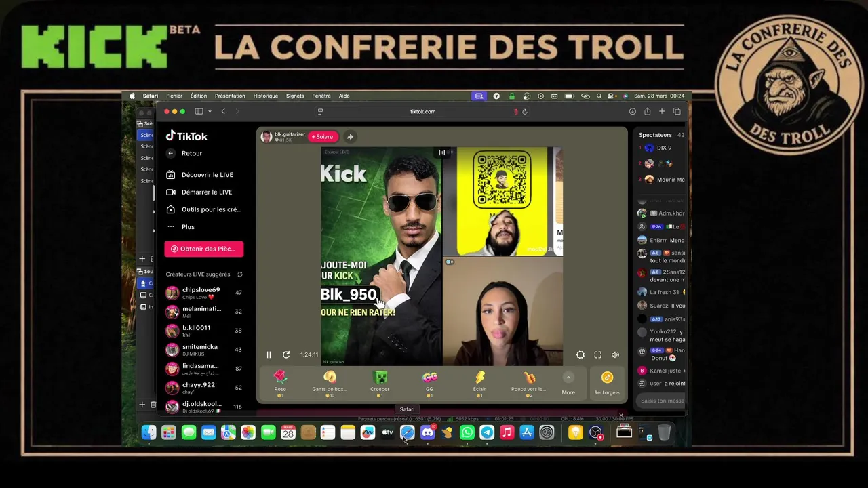Open smitemicka suggested live
Screen dimensions: 868x488
coord(204,350)
